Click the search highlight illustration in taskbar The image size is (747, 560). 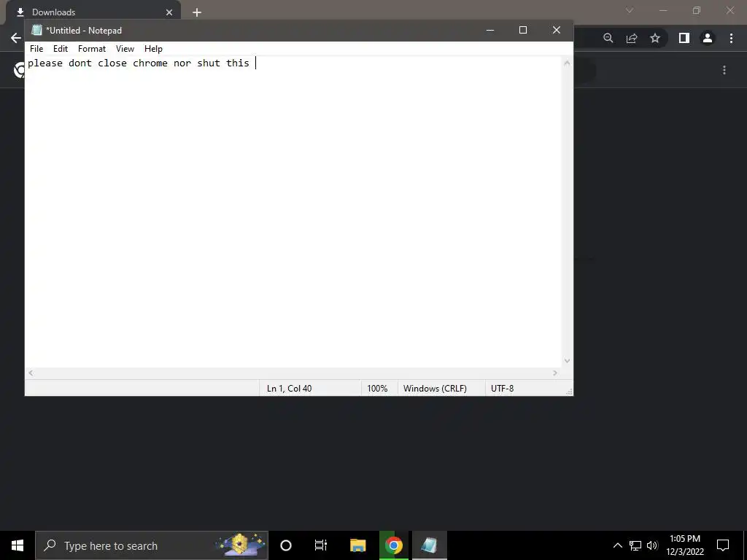coord(239,545)
